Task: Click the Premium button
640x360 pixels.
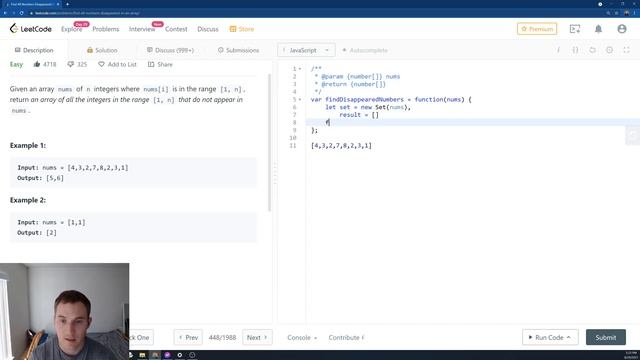Action: (x=537, y=29)
